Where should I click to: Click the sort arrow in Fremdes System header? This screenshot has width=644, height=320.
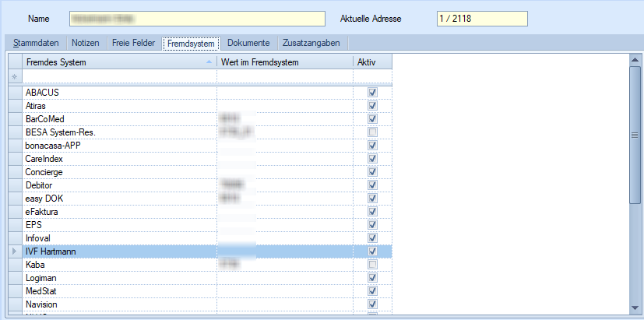point(209,62)
